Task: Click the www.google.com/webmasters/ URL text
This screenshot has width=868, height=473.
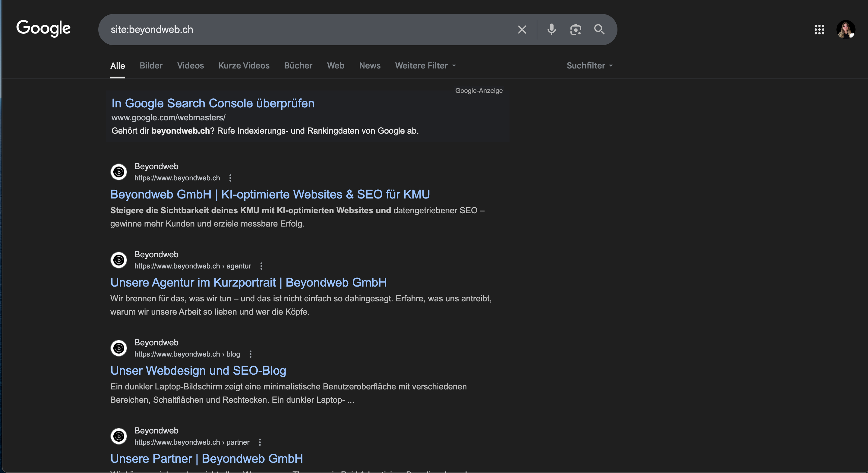Action: click(169, 117)
